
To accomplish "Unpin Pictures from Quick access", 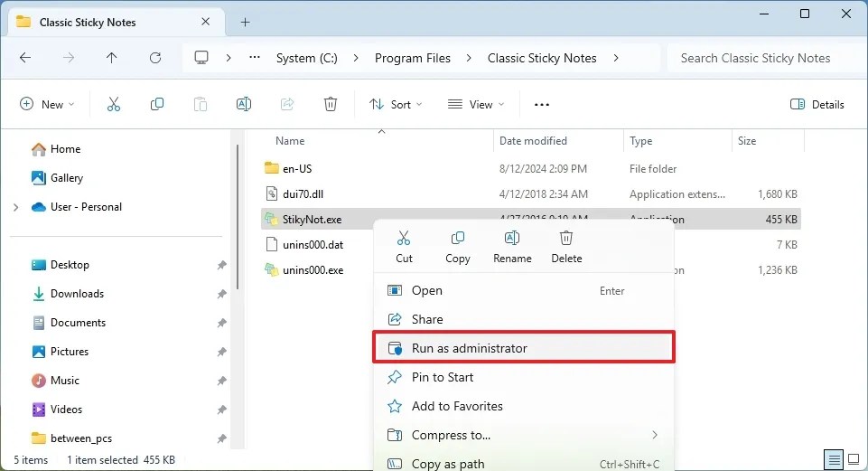I will pos(221,352).
